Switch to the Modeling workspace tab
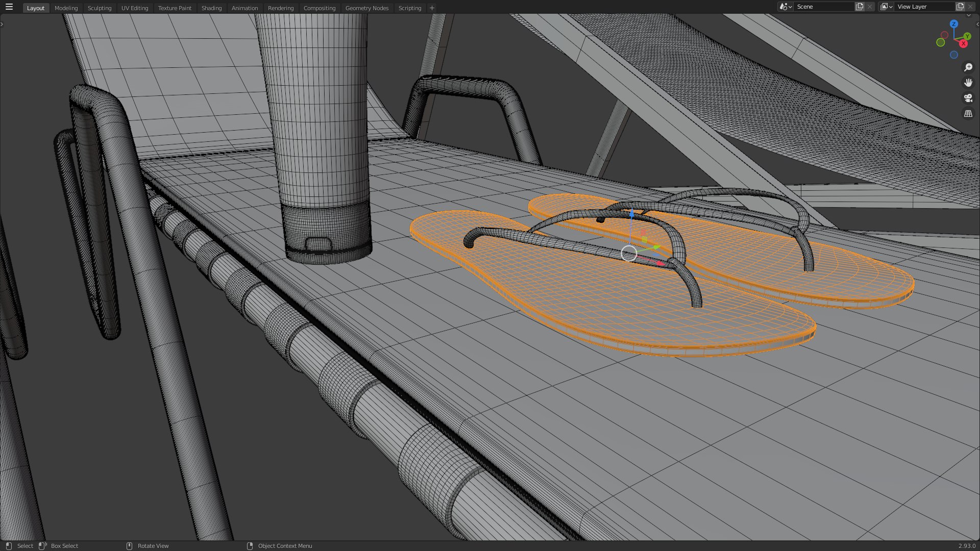 click(66, 8)
